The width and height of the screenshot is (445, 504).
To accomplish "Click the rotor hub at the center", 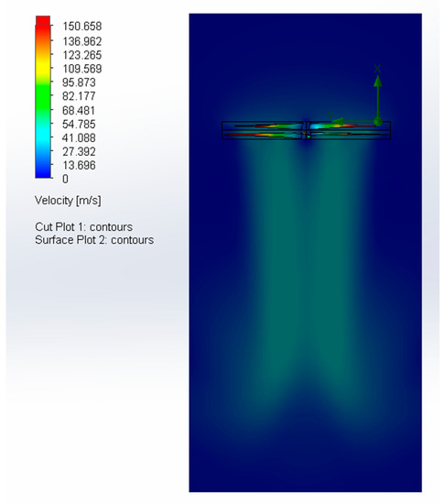I will pyautogui.click(x=306, y=130).
